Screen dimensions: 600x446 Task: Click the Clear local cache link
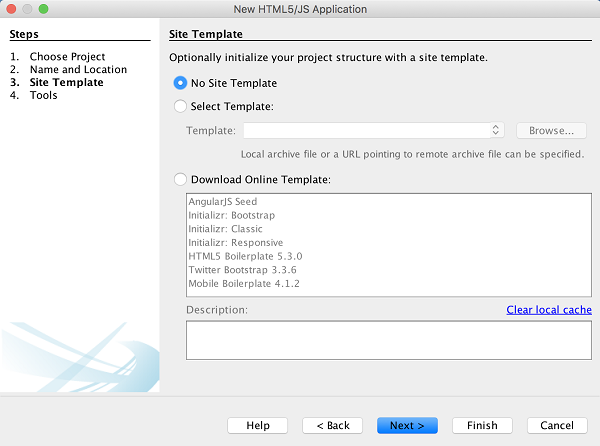549,310
